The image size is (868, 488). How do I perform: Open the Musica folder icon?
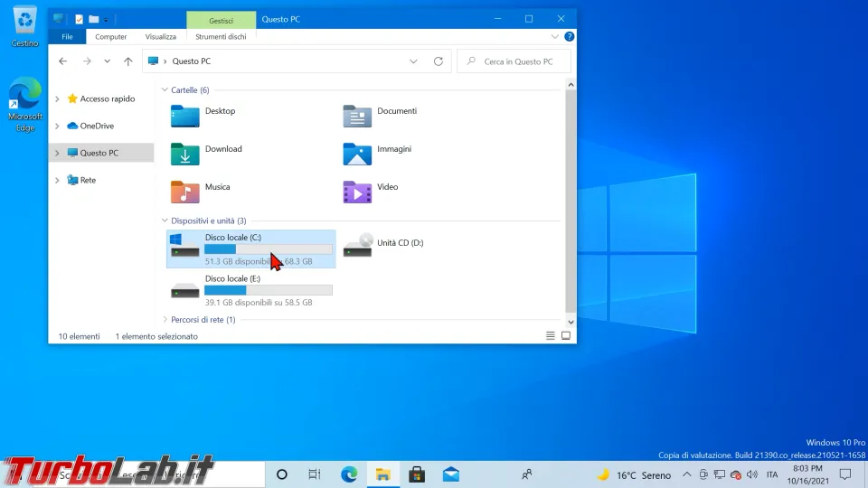184,192
